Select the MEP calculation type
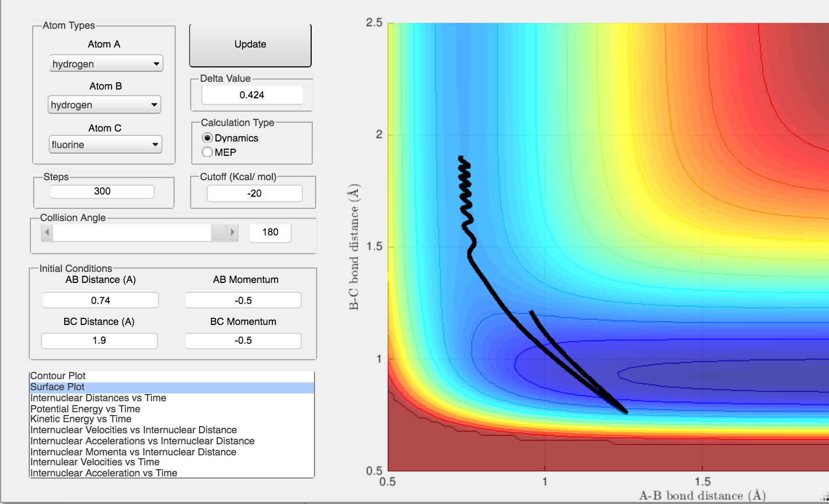Image resolution: width=829 pixels, height=504 pixels. 208,152
